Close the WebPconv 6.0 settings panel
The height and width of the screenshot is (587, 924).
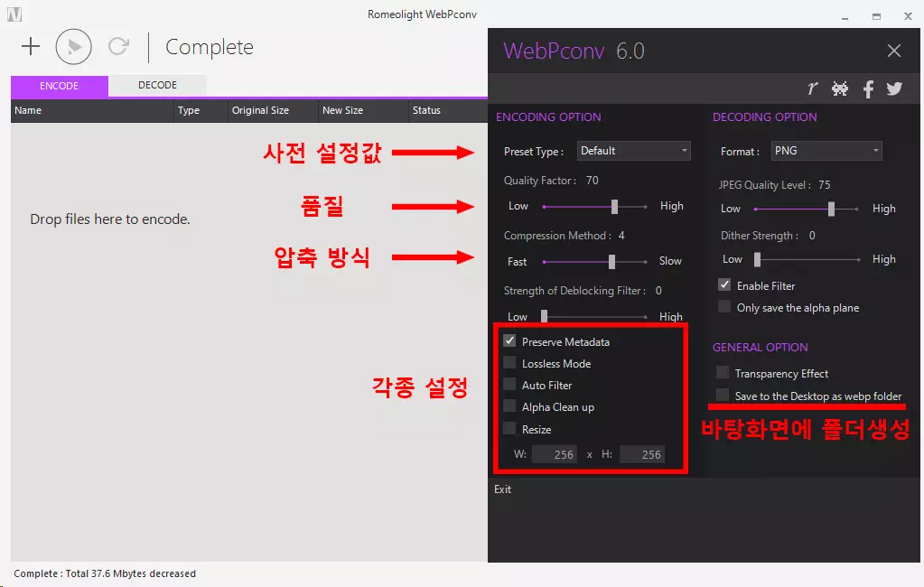(x=894, y=51)
